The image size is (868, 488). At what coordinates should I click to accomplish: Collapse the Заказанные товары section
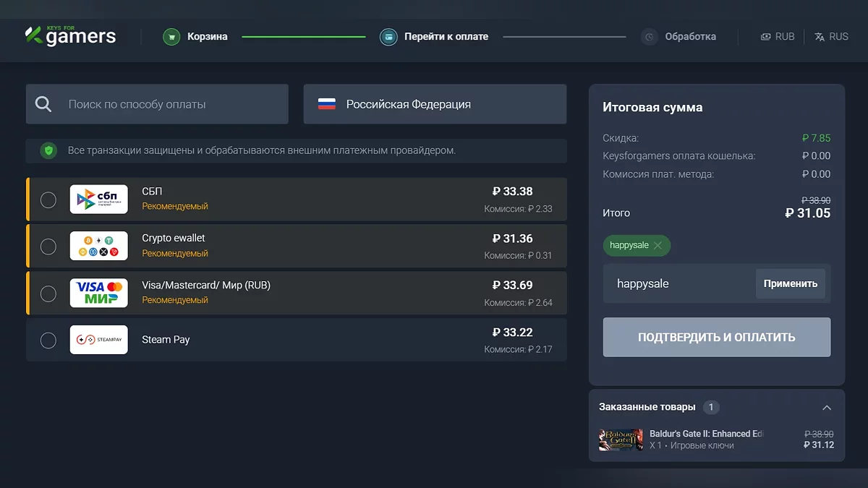(x=827, y=408)
